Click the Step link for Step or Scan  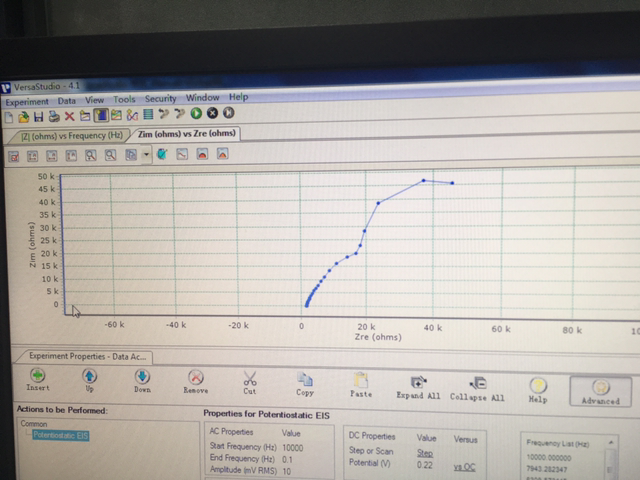click(x=425, y=453)
